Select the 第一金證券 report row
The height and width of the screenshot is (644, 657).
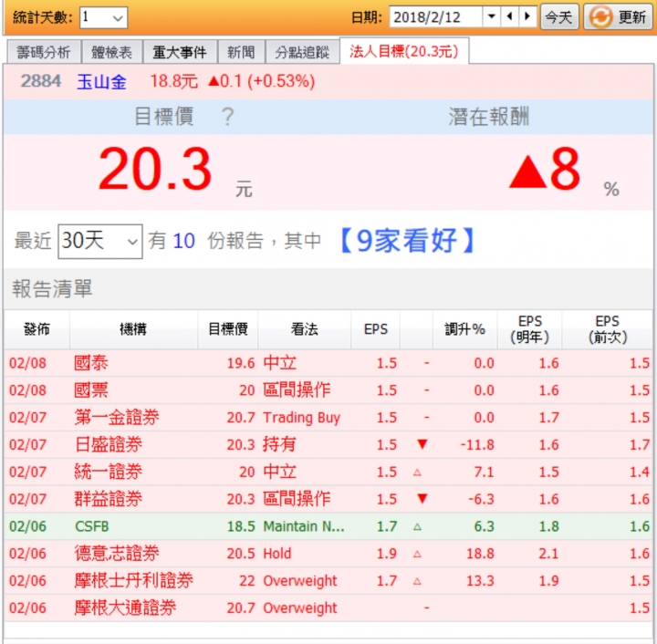pyautogui.click(x=328, y=418)
